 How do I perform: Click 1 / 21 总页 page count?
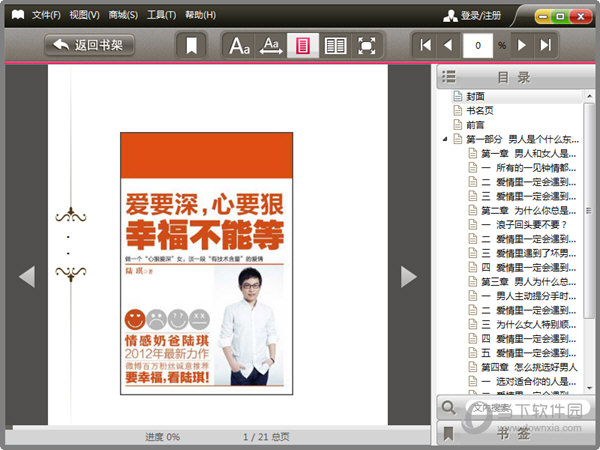[x=266, y=437]
